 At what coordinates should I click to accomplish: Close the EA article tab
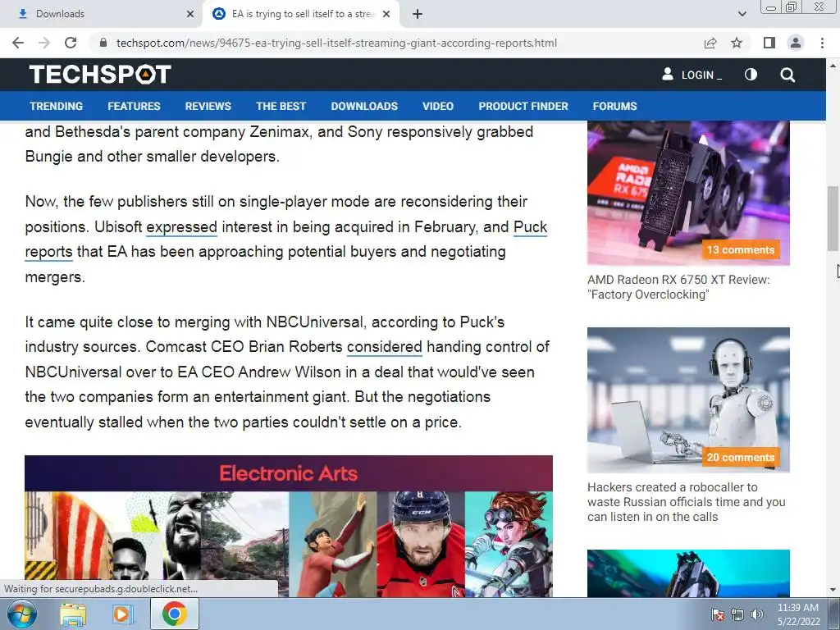tap(386, 14)
